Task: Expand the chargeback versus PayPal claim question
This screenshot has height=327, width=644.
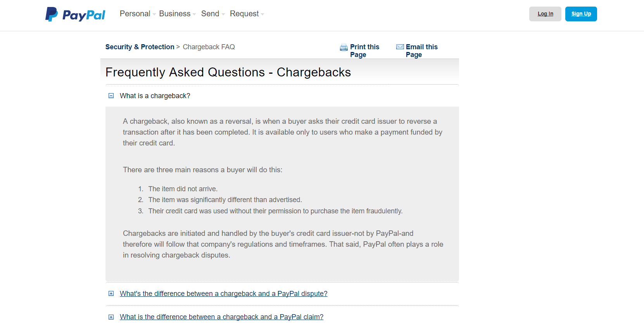Action: 221,317
